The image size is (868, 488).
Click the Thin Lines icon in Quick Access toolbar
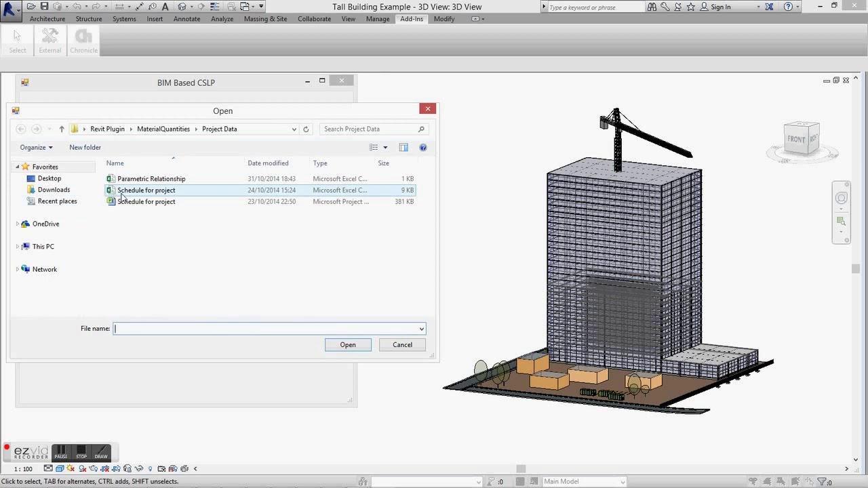[x=215, y=6]
